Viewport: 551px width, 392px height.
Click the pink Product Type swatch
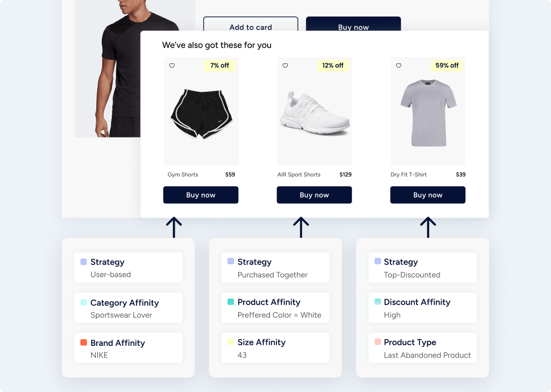pyautogui.click(x=378, y=342)
